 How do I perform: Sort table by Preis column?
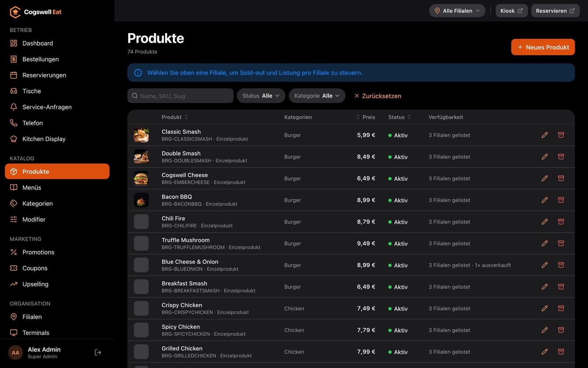366,117
